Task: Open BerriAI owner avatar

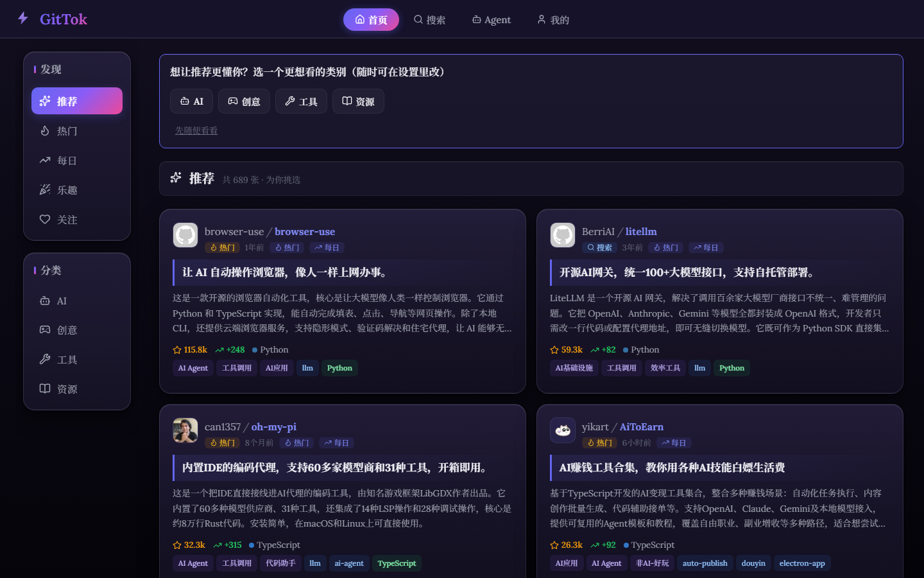Action: coord(563,235)
